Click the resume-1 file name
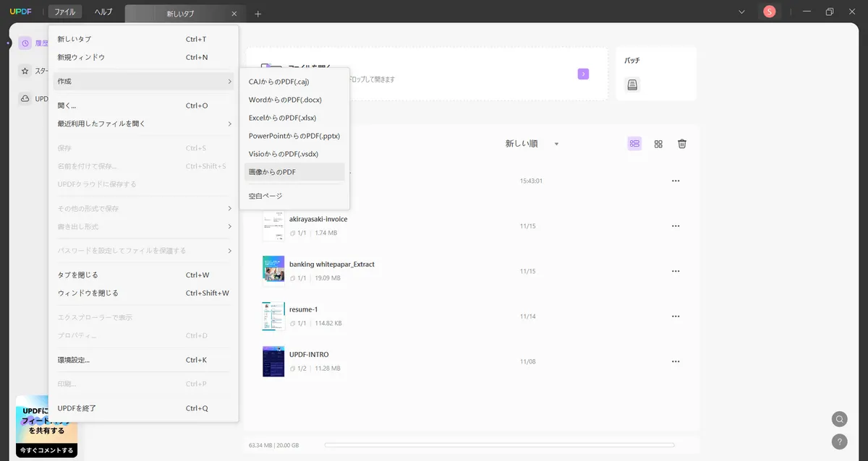868x461 pixels. pyautogui.click(x=304, y=309)
